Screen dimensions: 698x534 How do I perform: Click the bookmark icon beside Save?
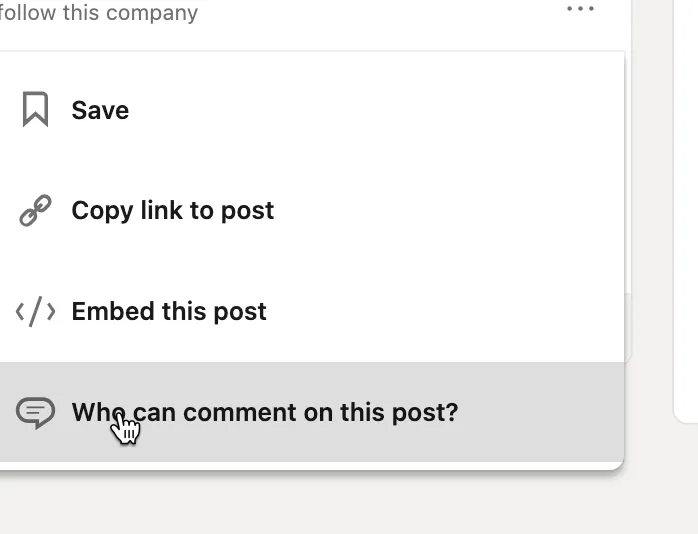tap(35, 109)
